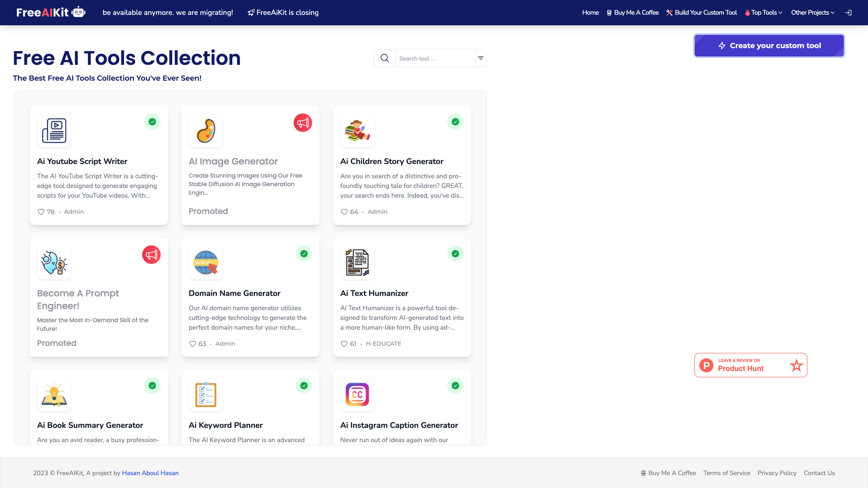The width and height of the screenshot is (868, 488).
Task: Click the FreeAIKit robot logo
Action: (x=51, y=12)
